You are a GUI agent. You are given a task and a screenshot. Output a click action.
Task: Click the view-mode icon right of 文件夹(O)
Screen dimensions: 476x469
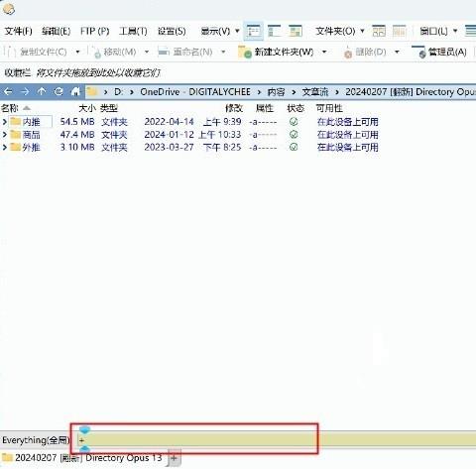pos(379,32)
